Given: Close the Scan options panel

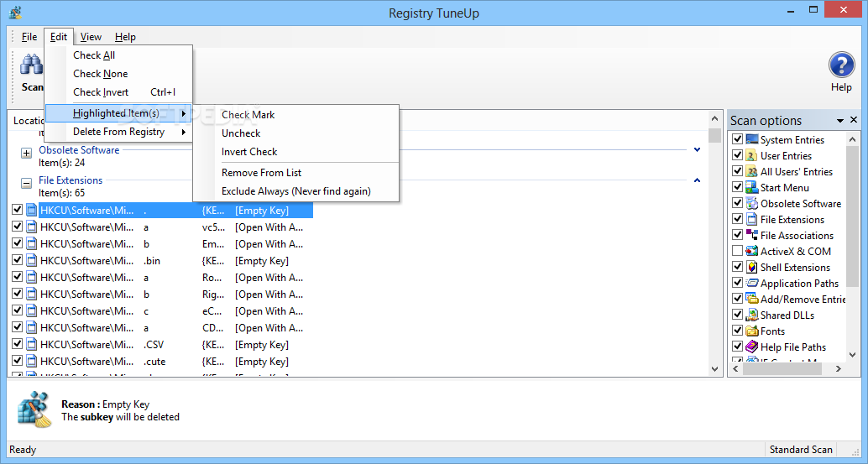Looking at the screenshot, I should (x=853, y=120).
